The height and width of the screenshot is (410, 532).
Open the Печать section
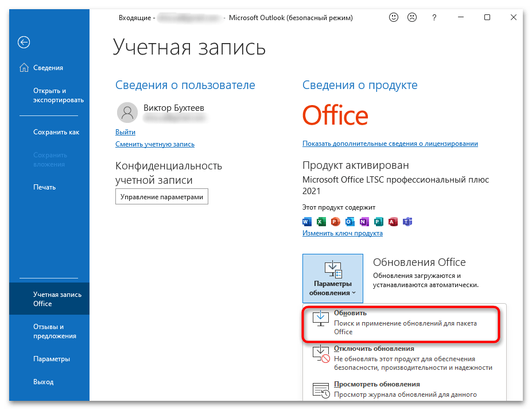tap(49, 187)
